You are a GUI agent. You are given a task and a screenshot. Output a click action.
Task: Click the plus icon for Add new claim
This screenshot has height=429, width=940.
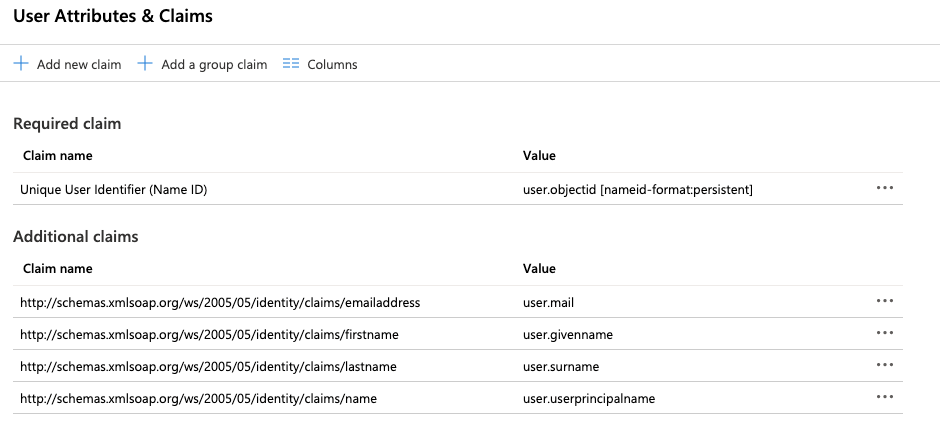tap(21, 64)
